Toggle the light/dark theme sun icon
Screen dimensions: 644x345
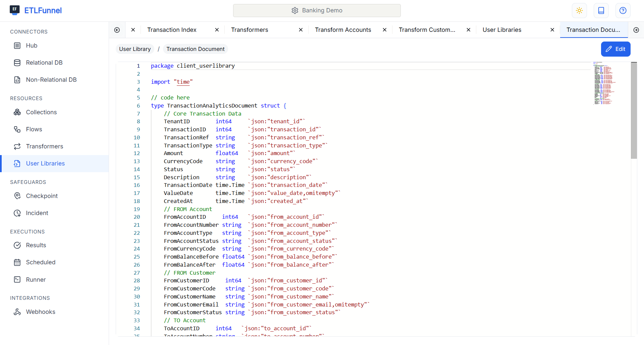(x=579, y=10)
